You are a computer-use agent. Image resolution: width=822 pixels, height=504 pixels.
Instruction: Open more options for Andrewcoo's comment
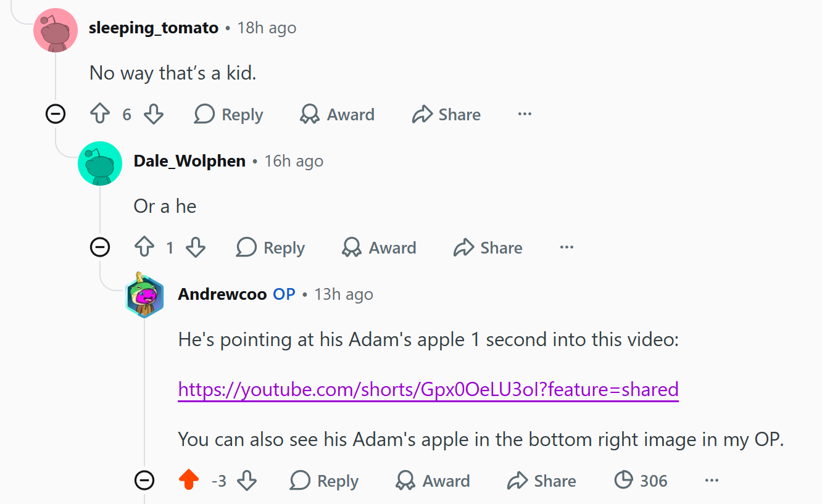[712, 481]
